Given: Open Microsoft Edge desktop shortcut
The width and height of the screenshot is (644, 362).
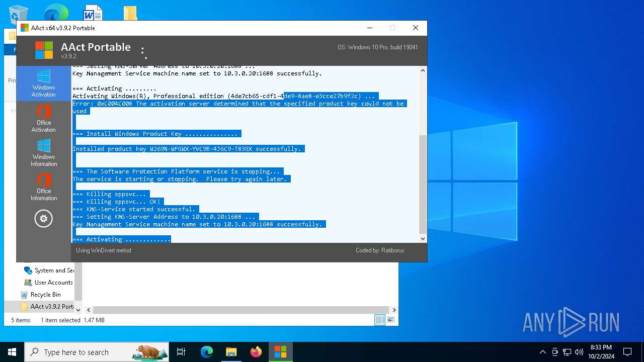Looking at the screenshot, I should [56, 12].
